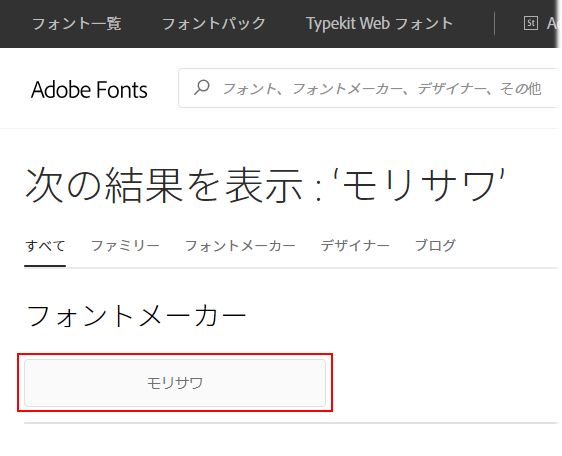562x456 pixels.
Task: Click the search magnifier icon
Action: tap(202, 87)
